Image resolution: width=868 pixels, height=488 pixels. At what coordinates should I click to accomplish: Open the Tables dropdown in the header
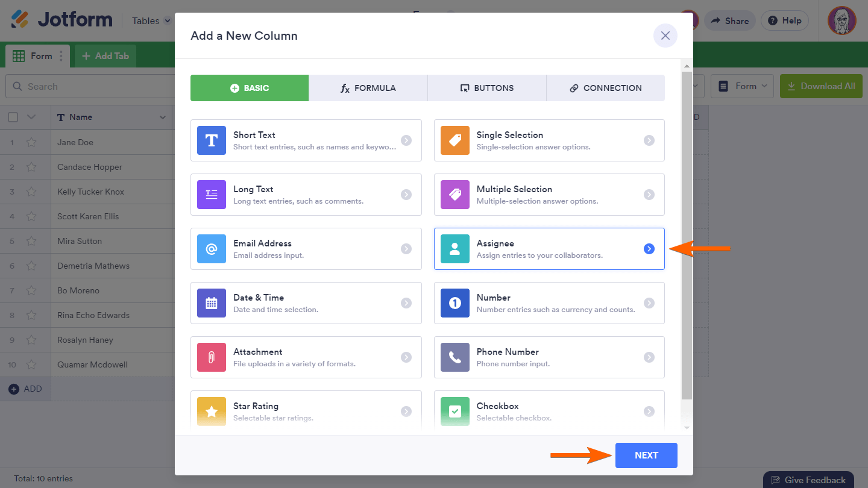[151, 21]
